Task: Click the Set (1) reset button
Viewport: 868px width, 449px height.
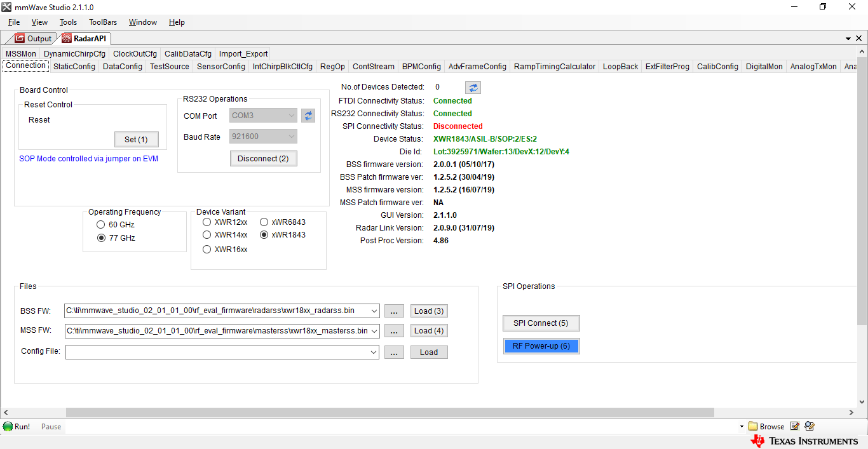Action: point(137,139)
